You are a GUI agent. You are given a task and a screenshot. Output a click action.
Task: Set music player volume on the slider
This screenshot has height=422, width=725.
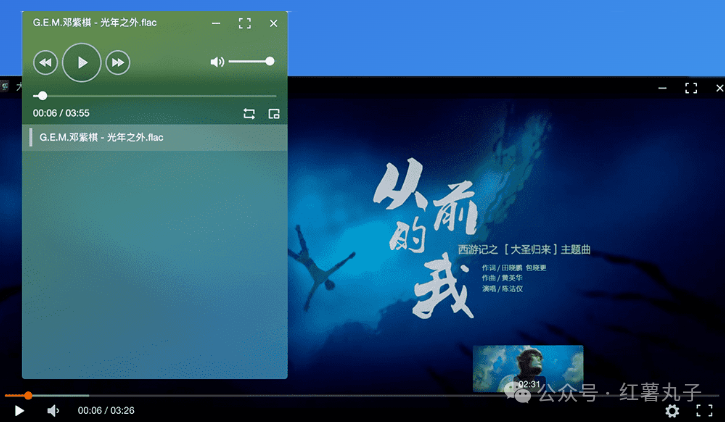[x=252, y=61]
